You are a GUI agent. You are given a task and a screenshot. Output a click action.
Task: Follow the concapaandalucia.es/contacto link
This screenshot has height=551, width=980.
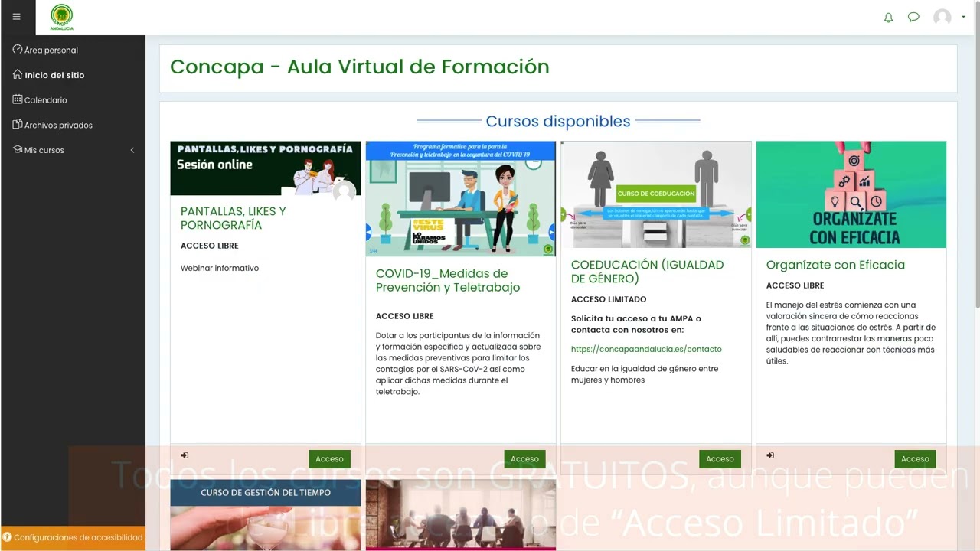646,349
